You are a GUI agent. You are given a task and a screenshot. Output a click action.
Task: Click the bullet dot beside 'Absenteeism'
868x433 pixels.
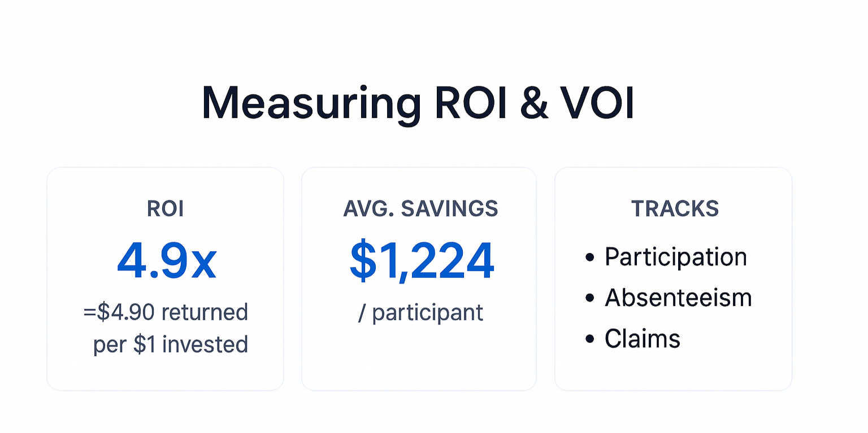click(x=590, y=298)
